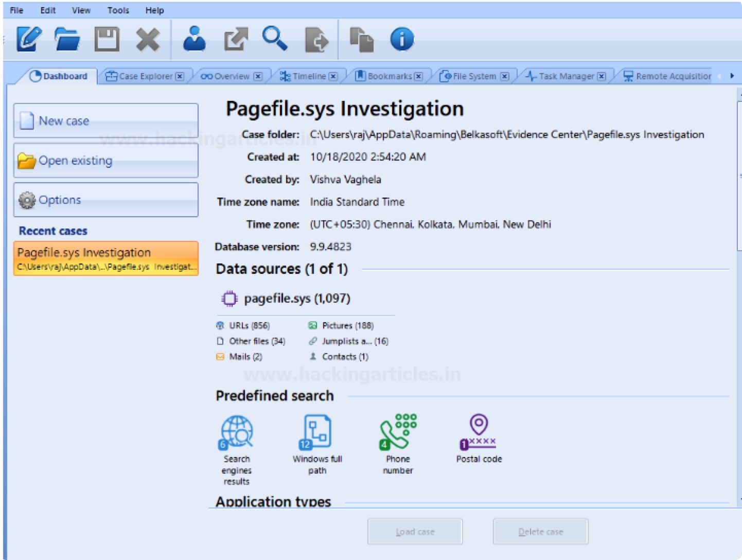The width and height of the screenshot is (742, 560).
Task: Click the dashboard vertical scrollbar
Action: 739,177
